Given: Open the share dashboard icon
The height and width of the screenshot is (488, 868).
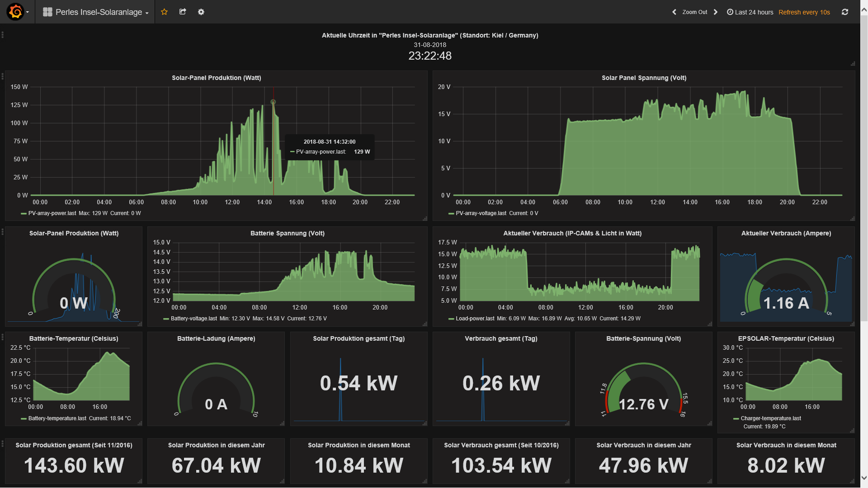Looking at the screenshot, I should 183,12.
